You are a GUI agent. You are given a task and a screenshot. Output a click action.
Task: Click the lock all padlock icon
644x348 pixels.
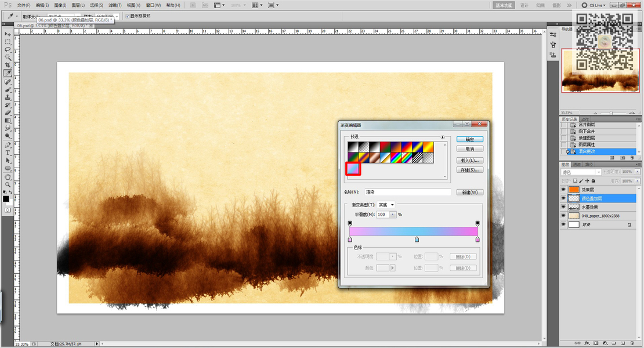(593, 180)
